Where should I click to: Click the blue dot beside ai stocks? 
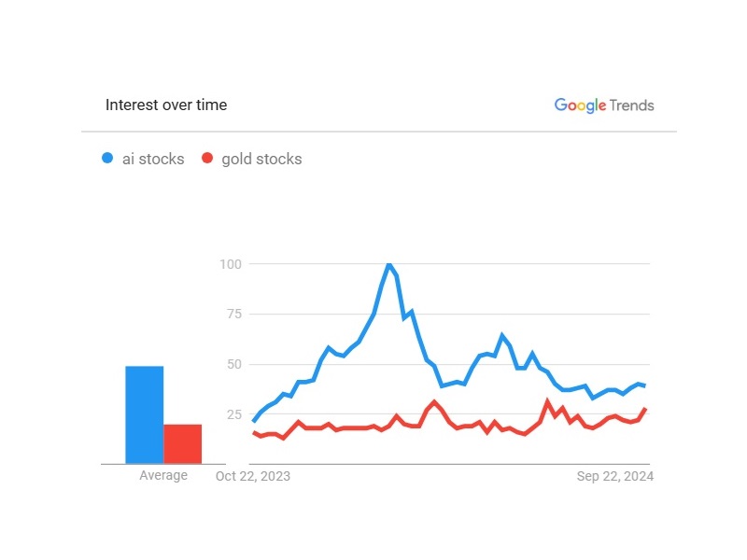coord(107,159)
